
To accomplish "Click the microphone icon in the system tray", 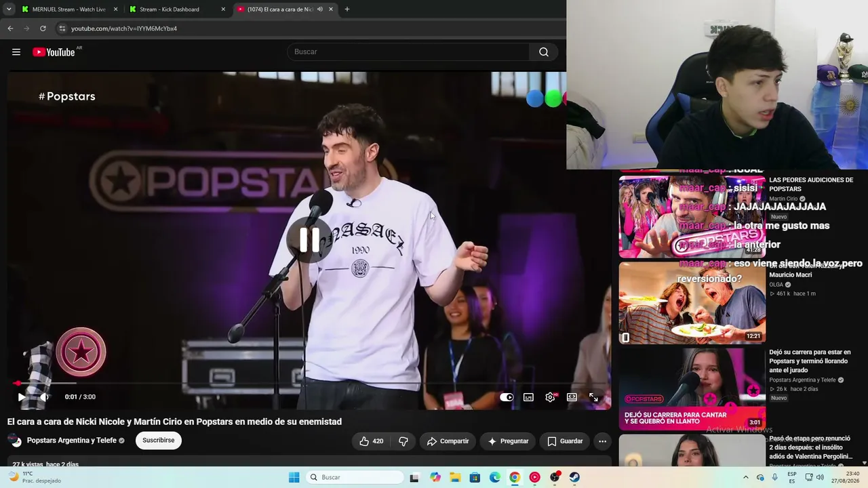I will coord(775,478).
